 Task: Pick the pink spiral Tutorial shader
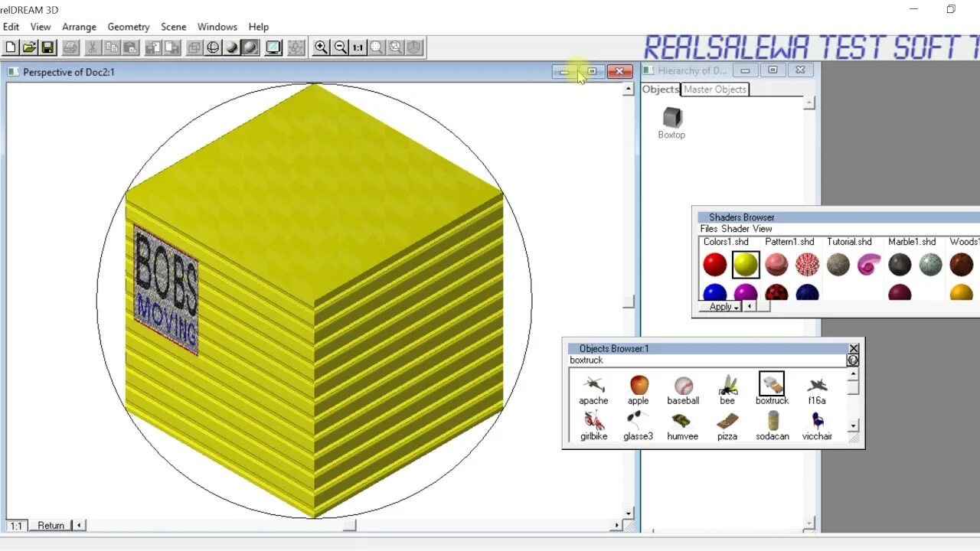[x=869, y=265]
